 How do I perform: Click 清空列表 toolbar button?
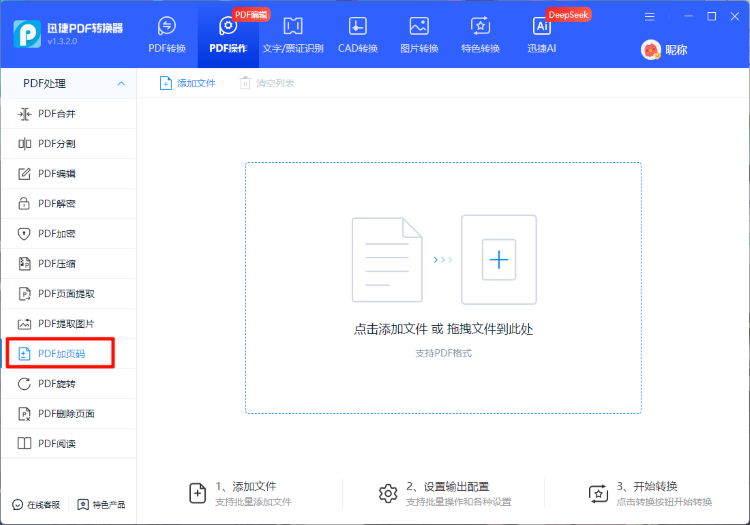click(x=267, y=83)
